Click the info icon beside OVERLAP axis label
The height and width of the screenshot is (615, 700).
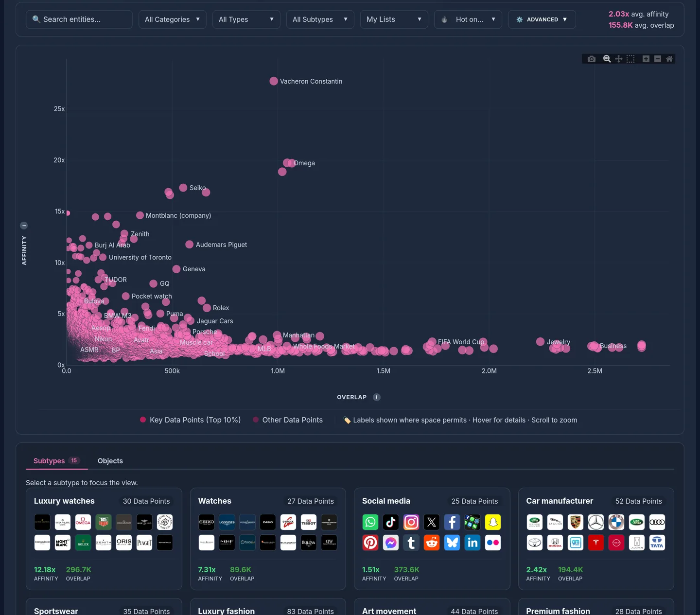(377, 397)
